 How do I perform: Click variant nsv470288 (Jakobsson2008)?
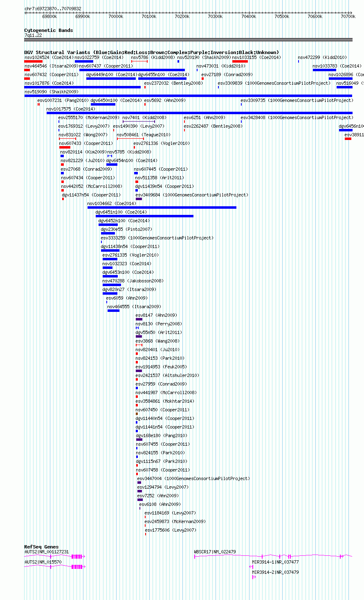tap(133, 281)
